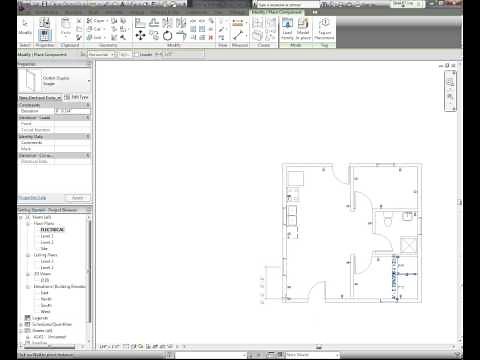Click the Project Browser vertical scrollbar
480x360 pixels.
click(x=89, y=272)
